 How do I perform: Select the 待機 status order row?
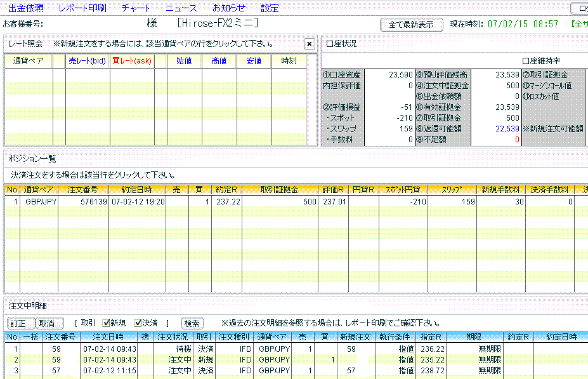point(296,349)
